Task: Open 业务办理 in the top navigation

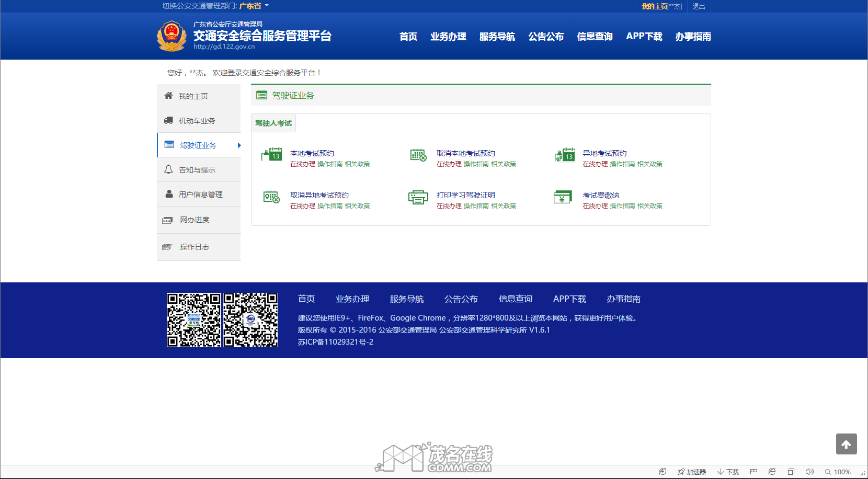Action: click(448, 36)
